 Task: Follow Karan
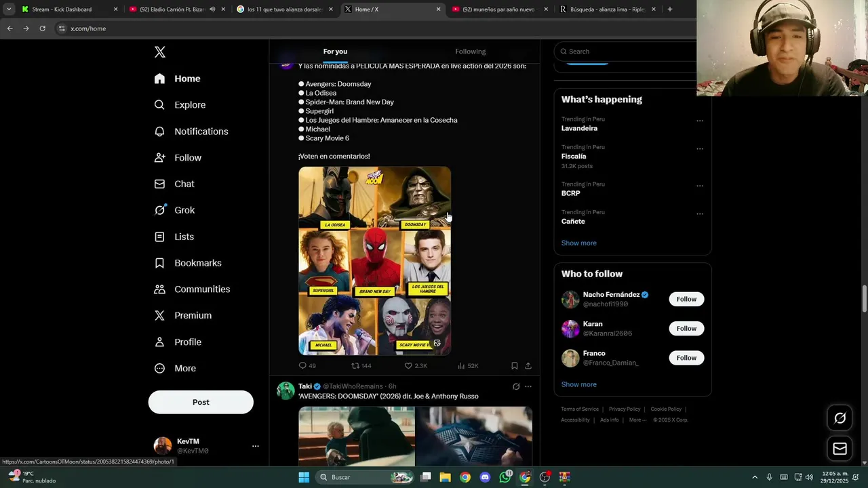pyautogui.click(x=686, y=329)
